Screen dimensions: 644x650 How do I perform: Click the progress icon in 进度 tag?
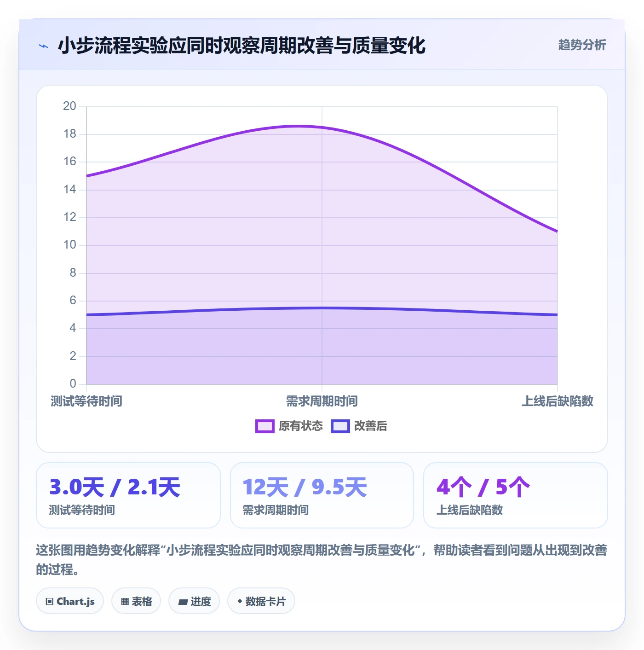[x=183, y=602]
